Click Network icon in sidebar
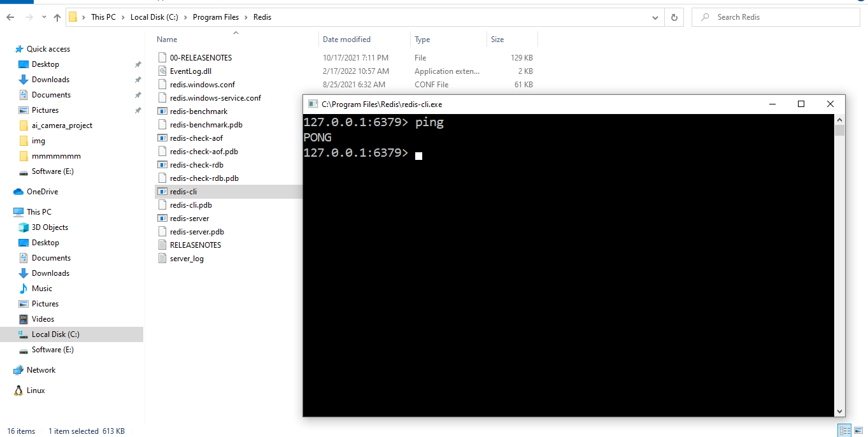This screenshot has height=437, width=868. click(x=18, y=370)
